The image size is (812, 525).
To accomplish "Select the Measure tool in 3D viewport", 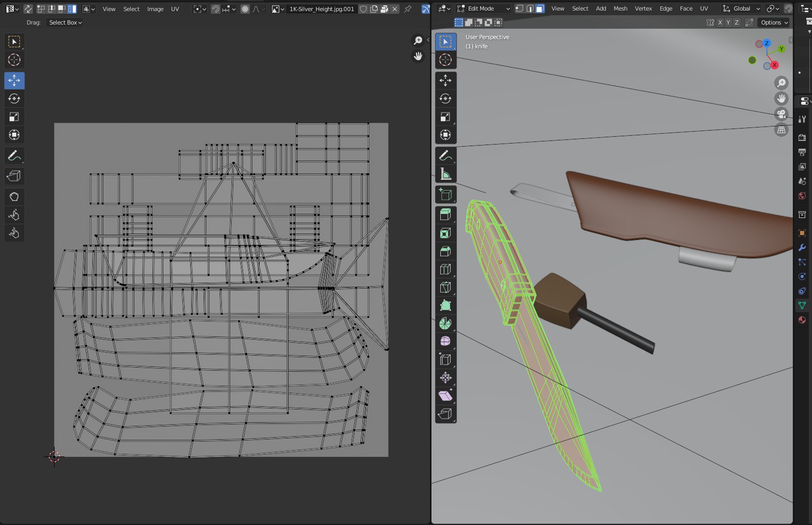I will (445, 174).
